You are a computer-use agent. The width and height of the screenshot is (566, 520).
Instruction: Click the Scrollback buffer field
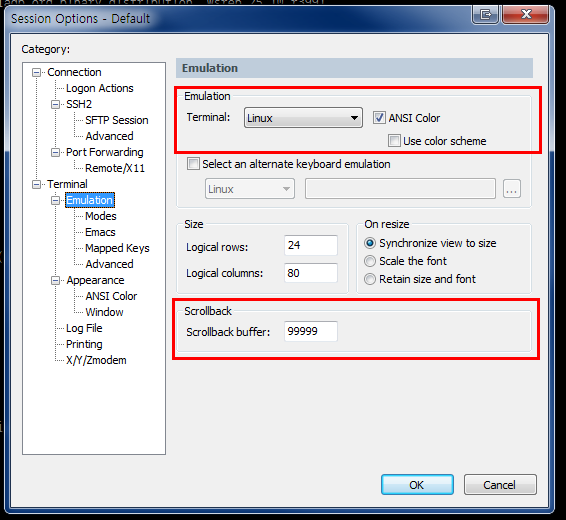[311, 331]
